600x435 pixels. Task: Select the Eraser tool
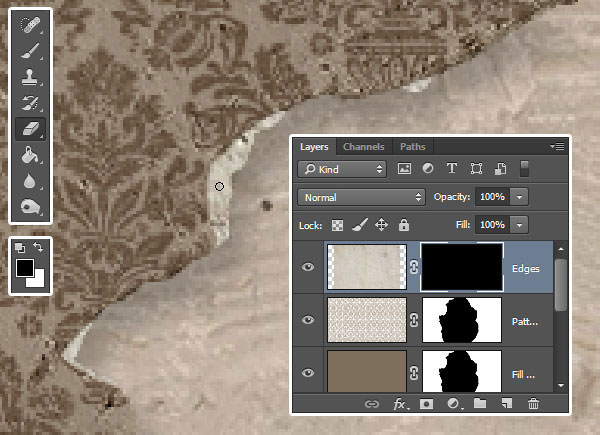(x=30, y=129)
